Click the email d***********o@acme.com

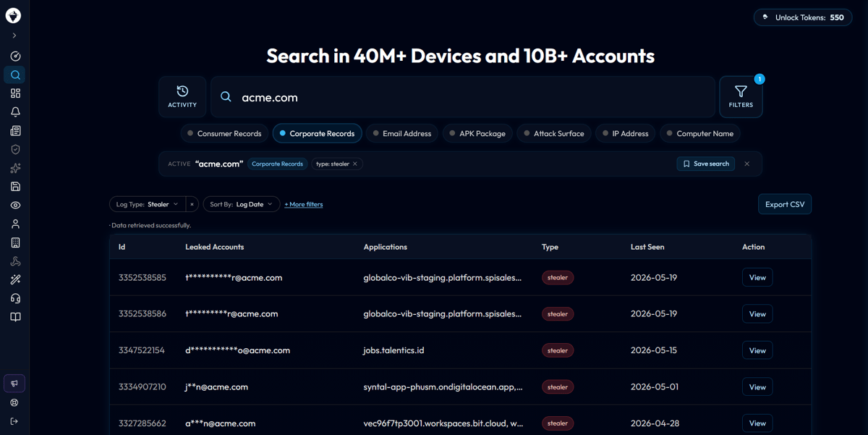coord(238,350)
